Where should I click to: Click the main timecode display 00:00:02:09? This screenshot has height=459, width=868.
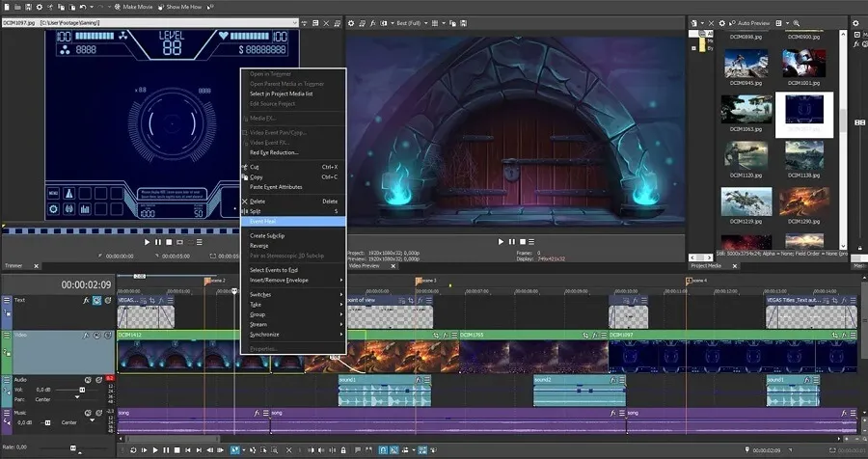(86, 285)
